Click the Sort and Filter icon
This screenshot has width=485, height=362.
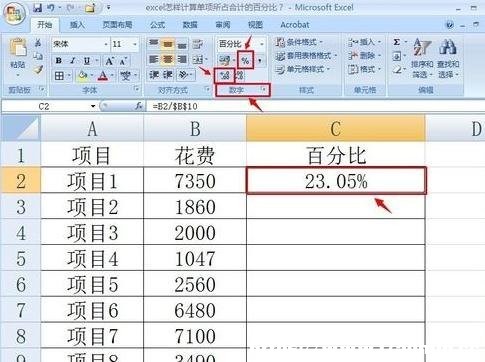(x=422, y=47)
